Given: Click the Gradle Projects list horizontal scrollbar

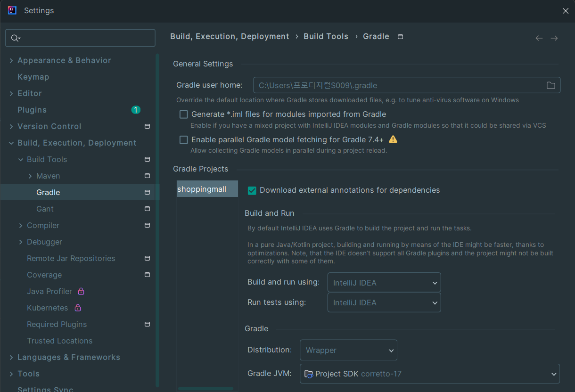Looking at the screenshot, I should click(x=205, y=389).
